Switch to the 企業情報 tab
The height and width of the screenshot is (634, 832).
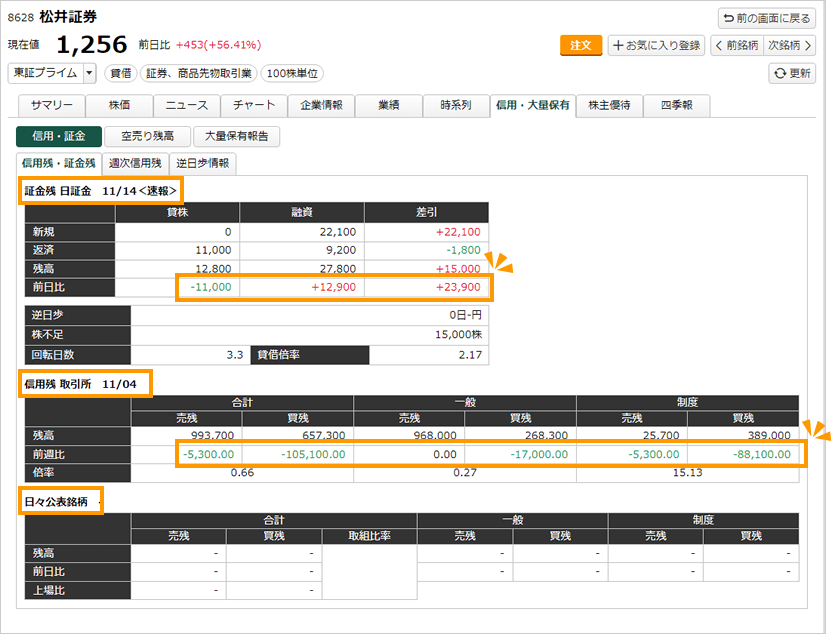[x=322, y=106]
